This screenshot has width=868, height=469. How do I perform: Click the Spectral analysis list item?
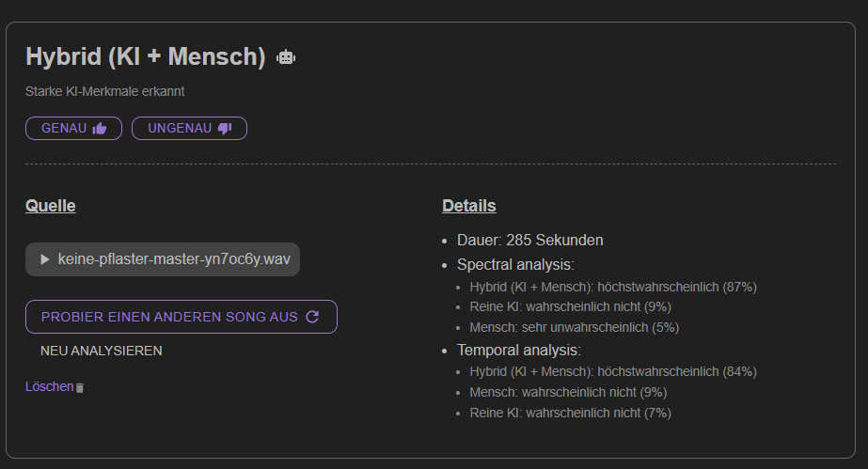pyautogui.click(x=515, y=264)
